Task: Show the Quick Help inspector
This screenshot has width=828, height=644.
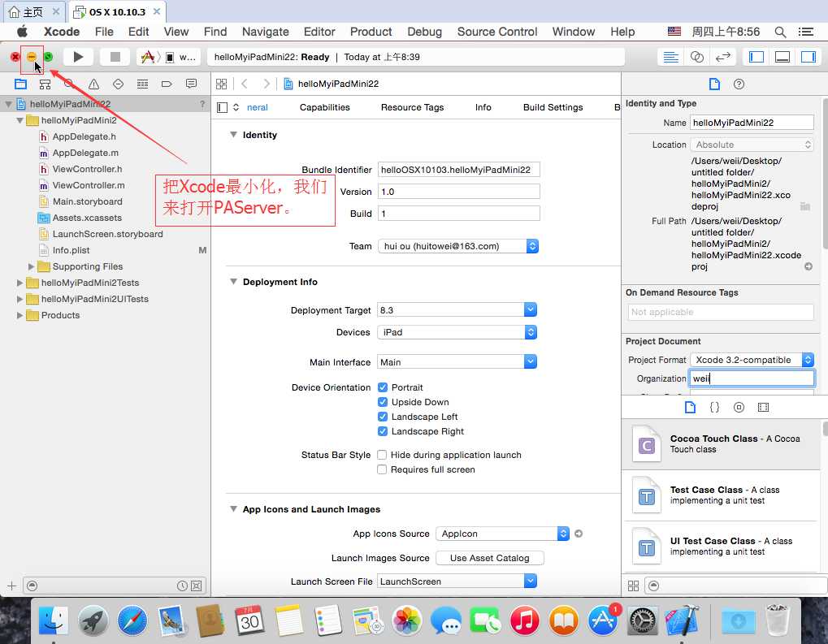Action: pos(739,84)
